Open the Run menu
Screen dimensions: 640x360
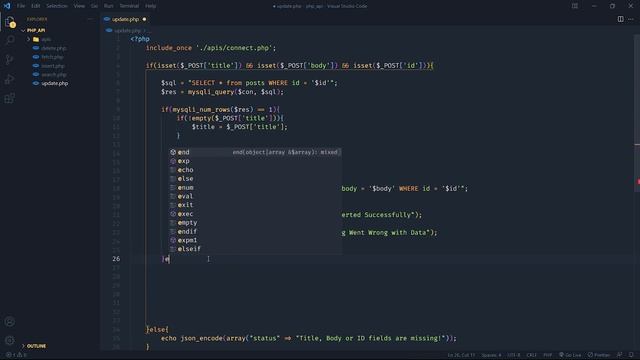tap(109, 6)
